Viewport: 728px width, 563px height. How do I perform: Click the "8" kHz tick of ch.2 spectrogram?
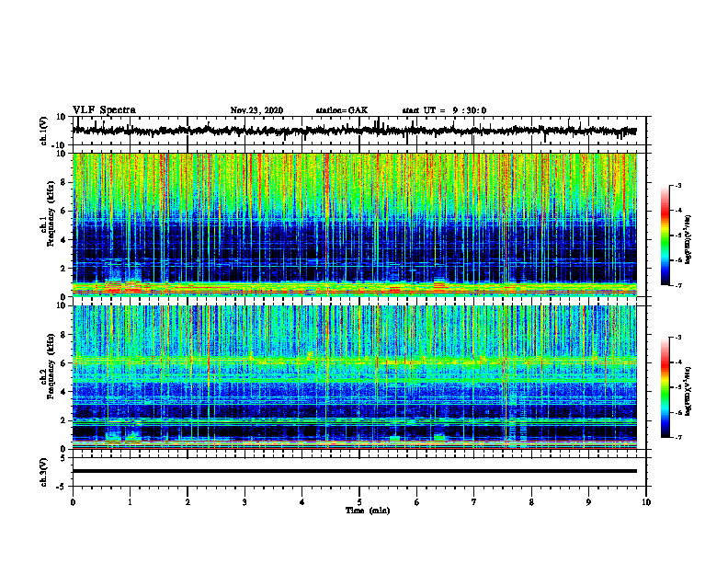click(63, 335)
